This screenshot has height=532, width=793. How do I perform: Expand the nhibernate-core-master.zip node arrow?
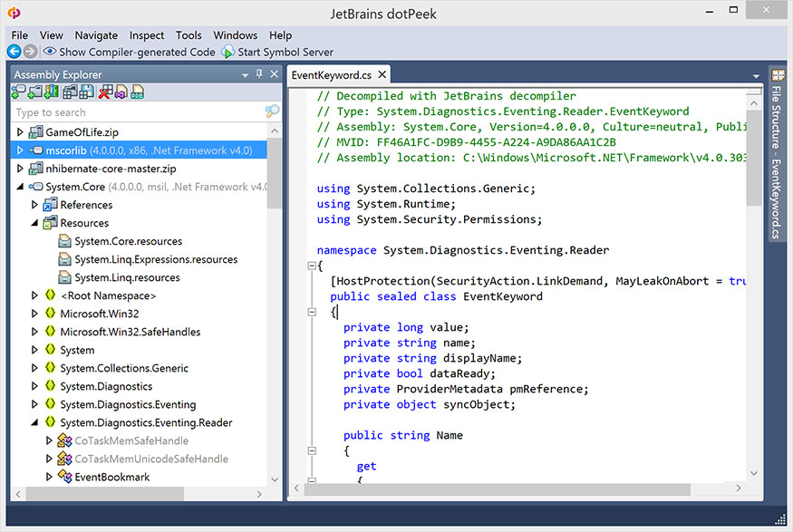[x=20, y=169]
